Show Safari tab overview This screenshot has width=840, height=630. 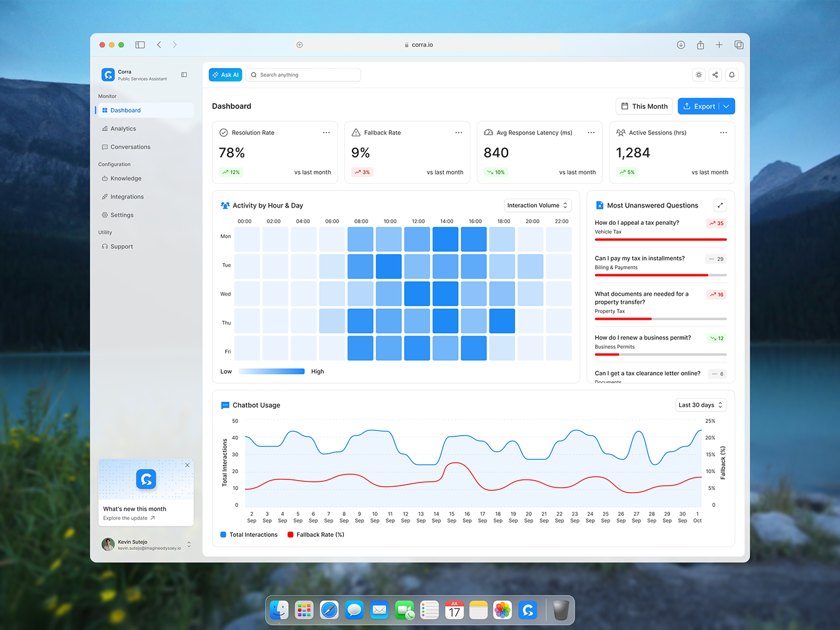[x=739, y=45]
